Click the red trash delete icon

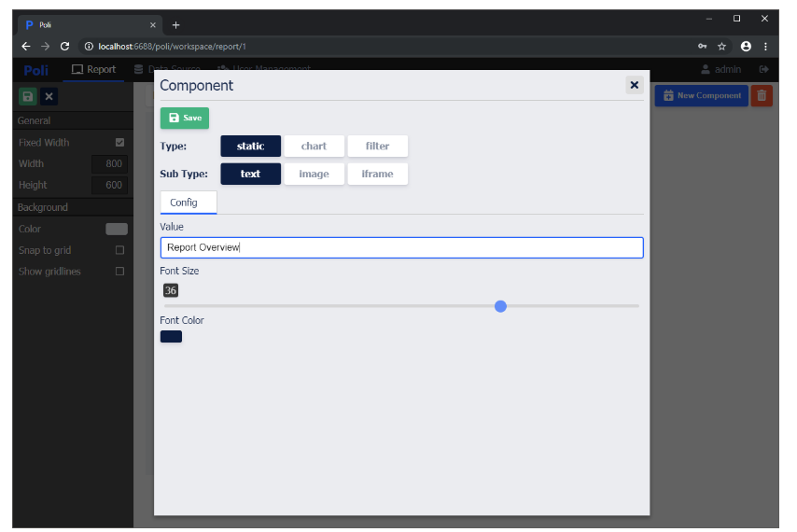(762, 95)
